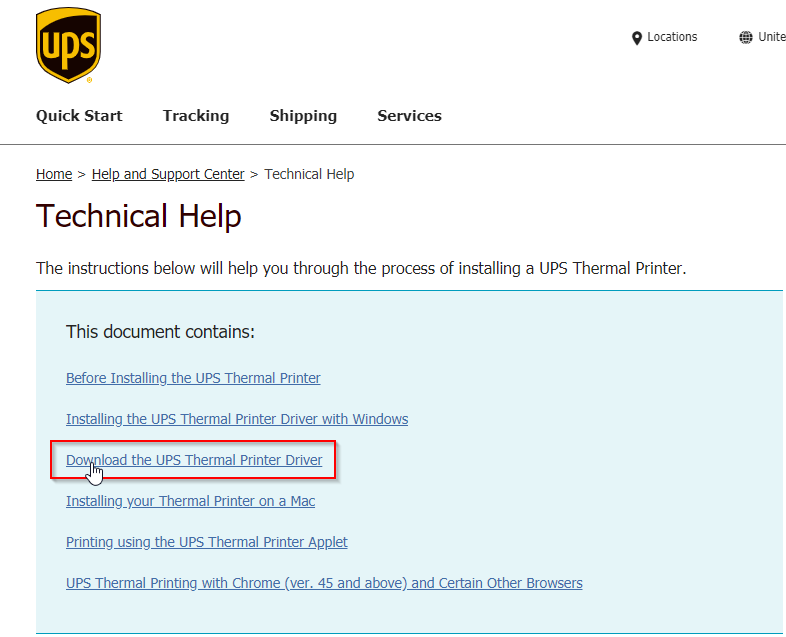Click the Technical Help breadcrumb text
Image resolution: width=786 pixels, height=637 pixels.
309,174
